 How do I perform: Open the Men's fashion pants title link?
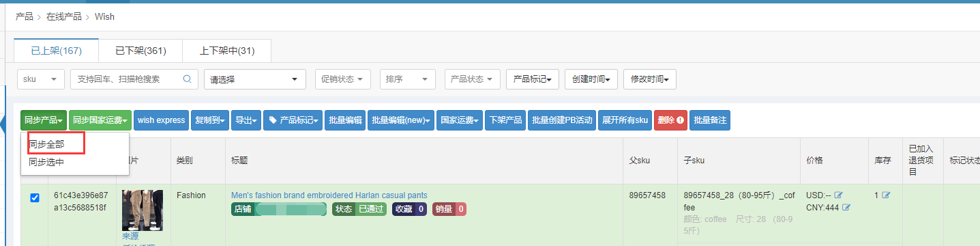[329, 195]
